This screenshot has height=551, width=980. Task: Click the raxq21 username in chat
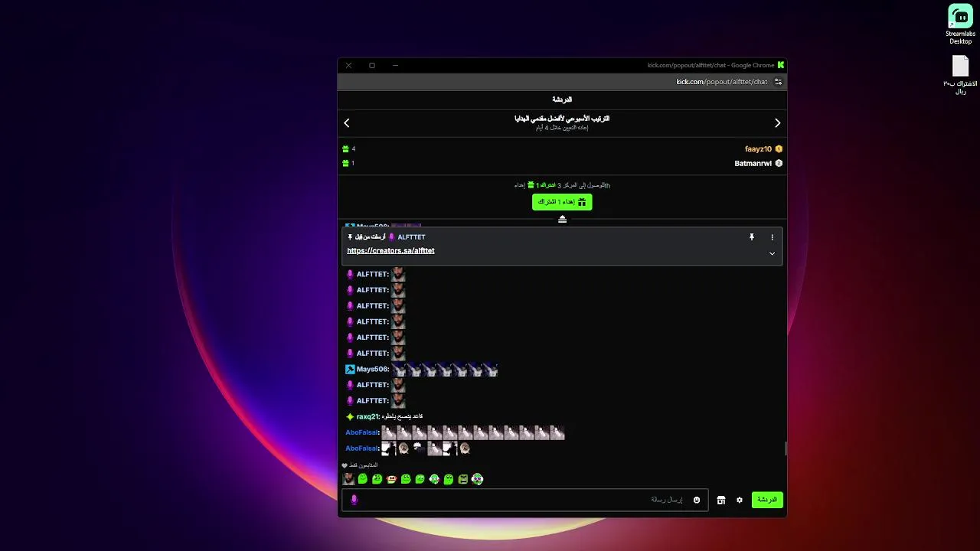[x=367, y=417]
